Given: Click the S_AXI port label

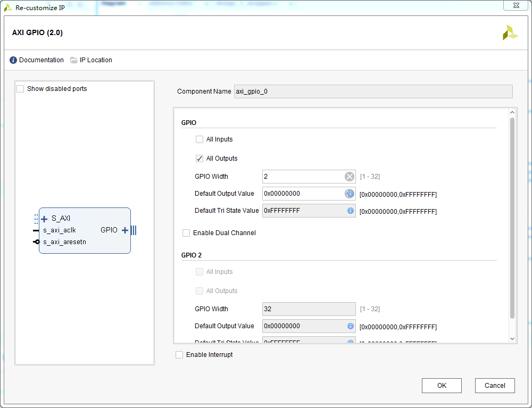Looking at the screenshot, I should pos(61,219).
